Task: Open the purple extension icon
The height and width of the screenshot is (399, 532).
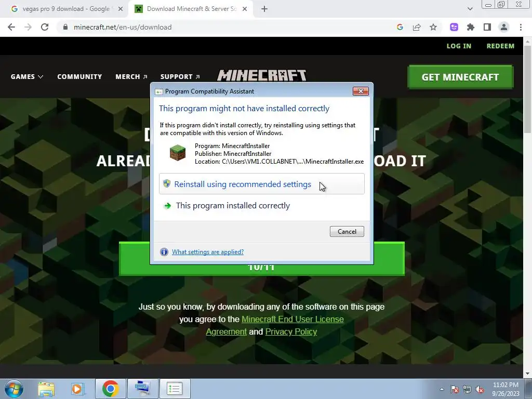Action: (454, 27)
